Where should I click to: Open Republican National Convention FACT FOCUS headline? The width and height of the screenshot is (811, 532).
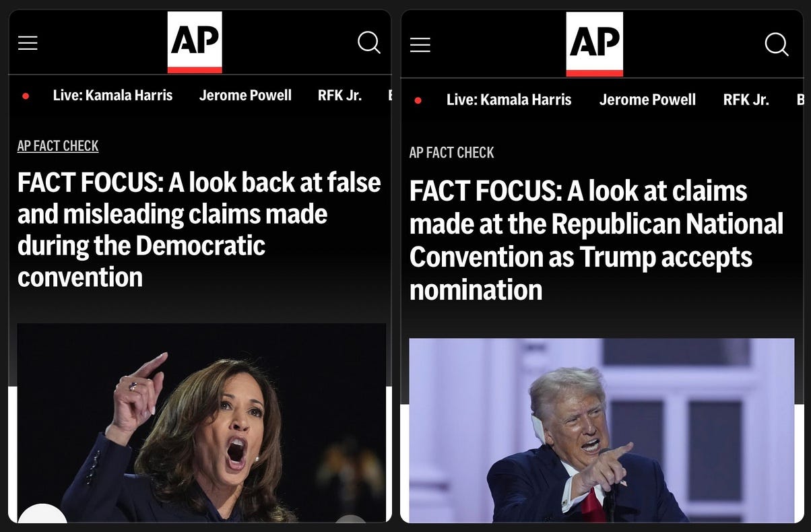(x=596, y=240)
